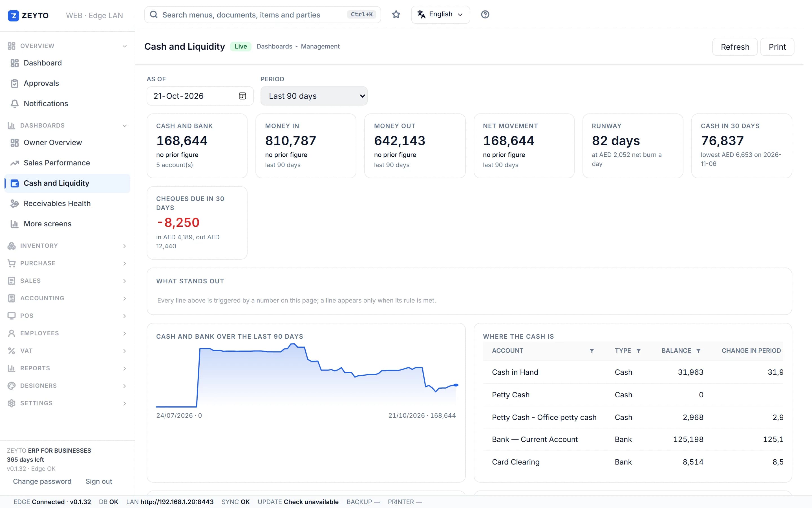The height and width of the screenshot is (508, 812).
Task: Click the Dashboards breadcrumb link
Action: click(274, 46)
